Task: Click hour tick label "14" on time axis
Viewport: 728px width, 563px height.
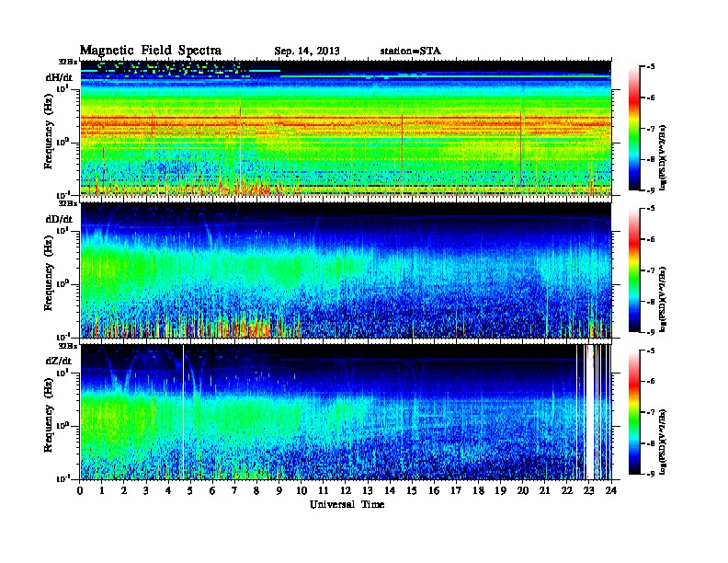Action: (x=390, y=490)
